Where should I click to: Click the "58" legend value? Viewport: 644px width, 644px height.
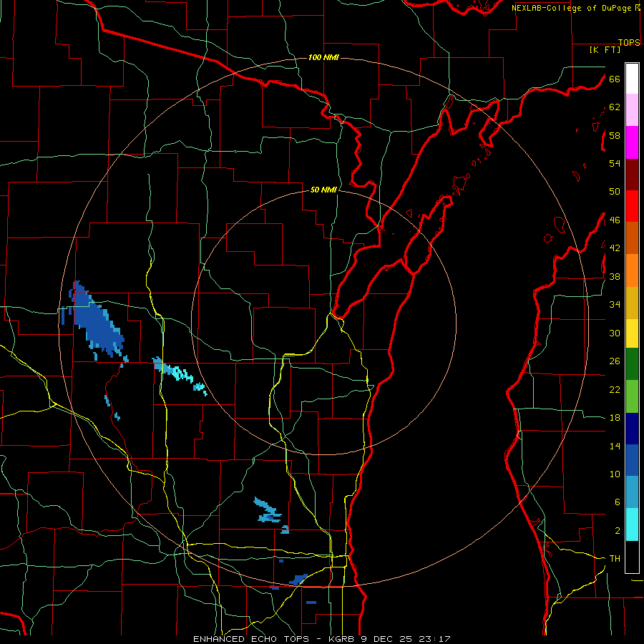tap(615, 135)
